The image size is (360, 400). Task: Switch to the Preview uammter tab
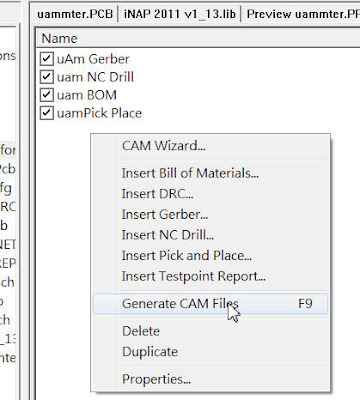click(x=302, y=14)
